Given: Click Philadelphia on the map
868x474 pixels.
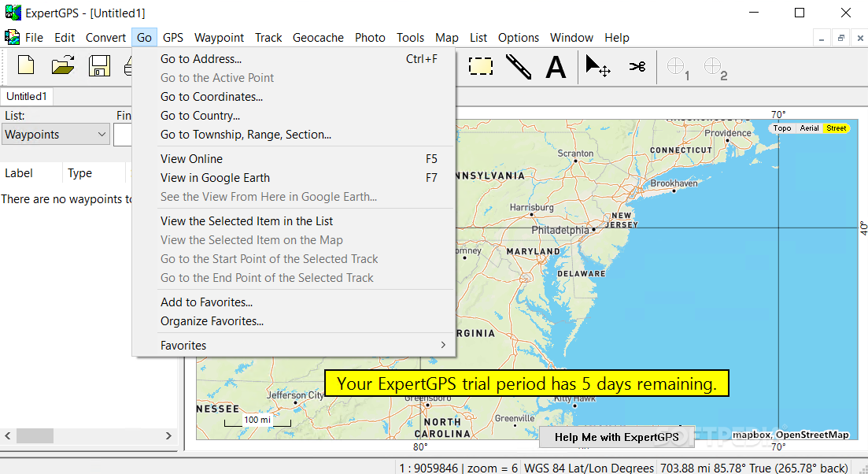Looking at the screenshot, I should click(x=560, y=230).
